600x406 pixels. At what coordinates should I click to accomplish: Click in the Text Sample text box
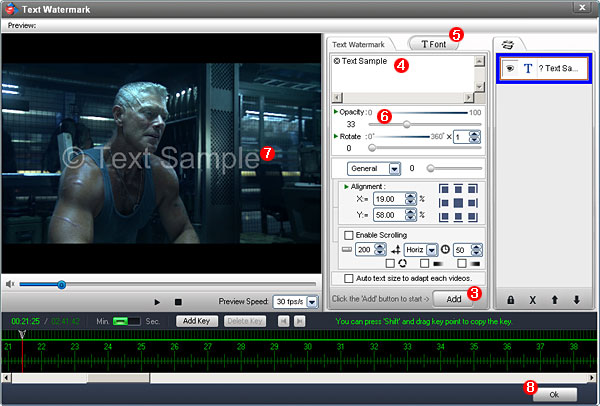[403, 74]
